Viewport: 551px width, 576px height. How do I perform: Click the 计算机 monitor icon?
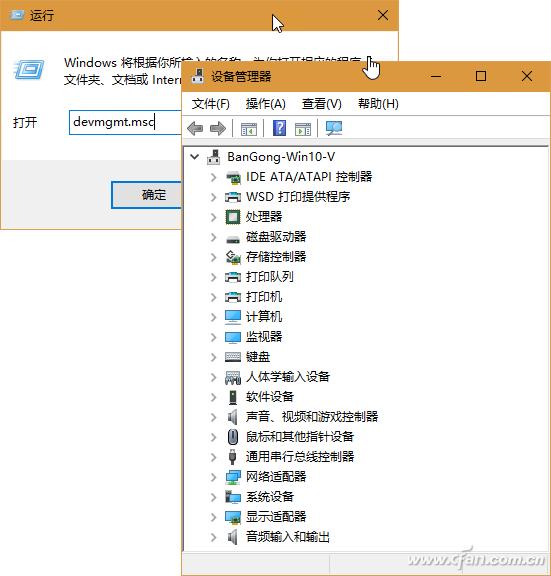(x=233, y=317)
